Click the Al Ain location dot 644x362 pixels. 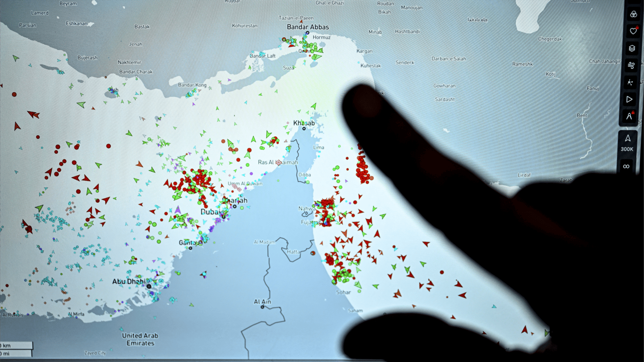click(262, 307)
